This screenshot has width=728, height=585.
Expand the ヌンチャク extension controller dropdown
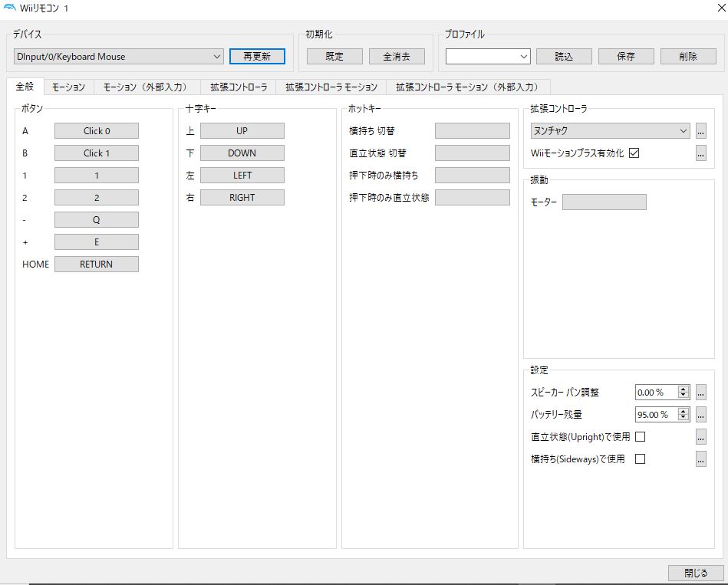(x=610, y=131)
